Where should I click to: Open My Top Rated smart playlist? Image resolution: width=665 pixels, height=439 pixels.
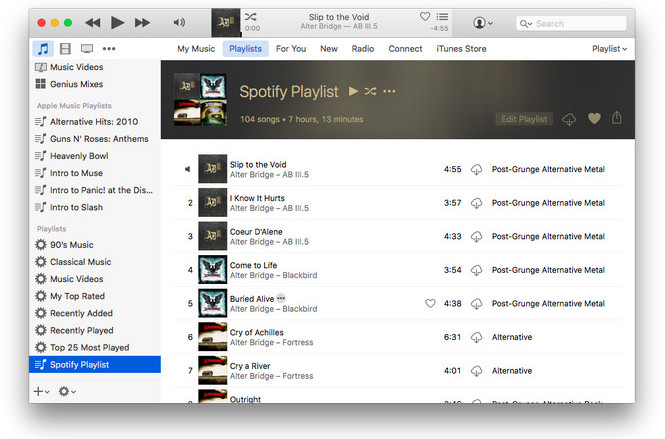point(95,296)
